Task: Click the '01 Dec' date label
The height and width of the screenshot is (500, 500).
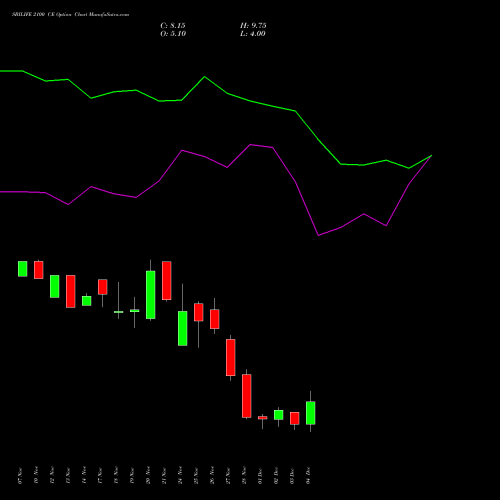Action: pos(260,476)
